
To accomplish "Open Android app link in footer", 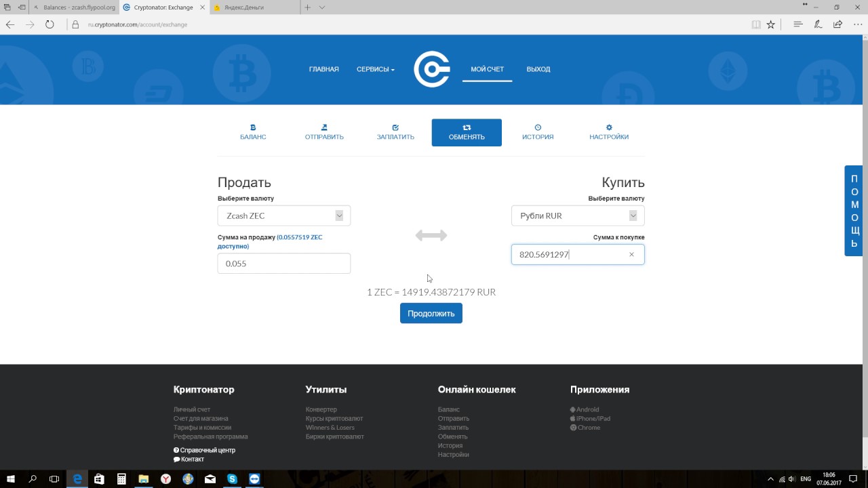I will (585, 409).
